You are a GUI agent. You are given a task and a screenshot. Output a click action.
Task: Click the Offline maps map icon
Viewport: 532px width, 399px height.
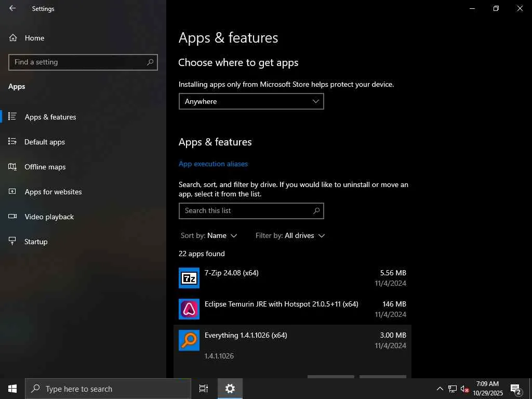pyautogui.click(x=12, y=167)
